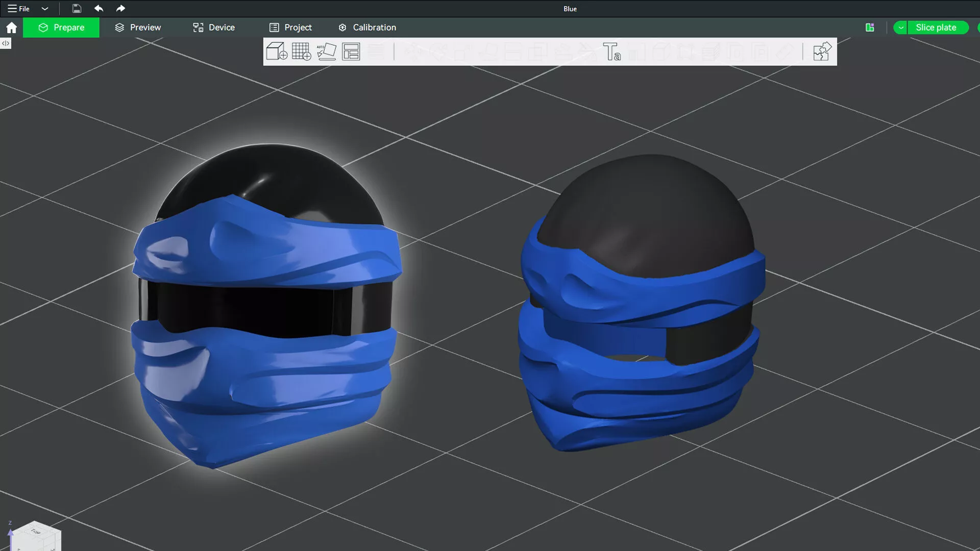980x551 pixels.
Task: Click the Add plate grid icon
Action: (301, 52)
